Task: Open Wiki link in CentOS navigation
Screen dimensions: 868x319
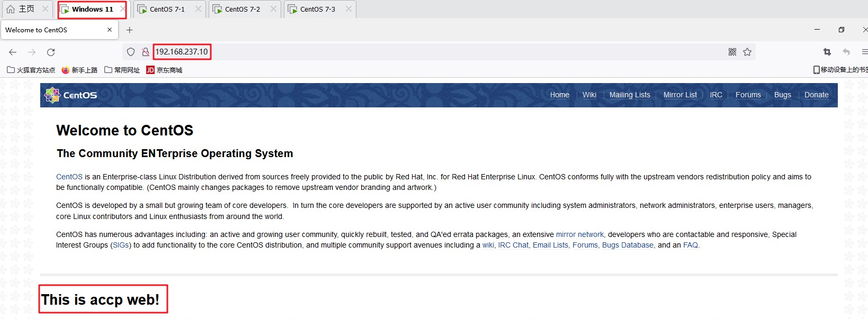Action: point(589,95)
